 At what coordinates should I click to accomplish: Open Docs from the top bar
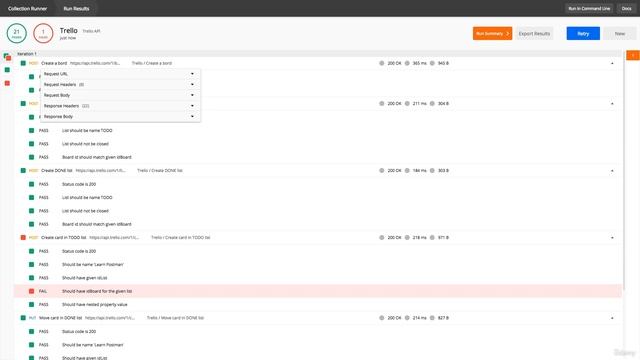click(x=627, y=9)
